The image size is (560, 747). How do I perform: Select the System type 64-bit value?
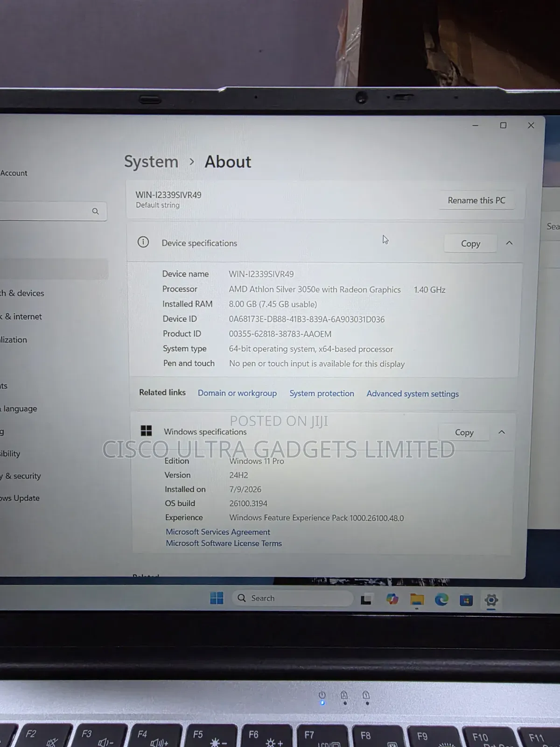click(x=311, y=349)
